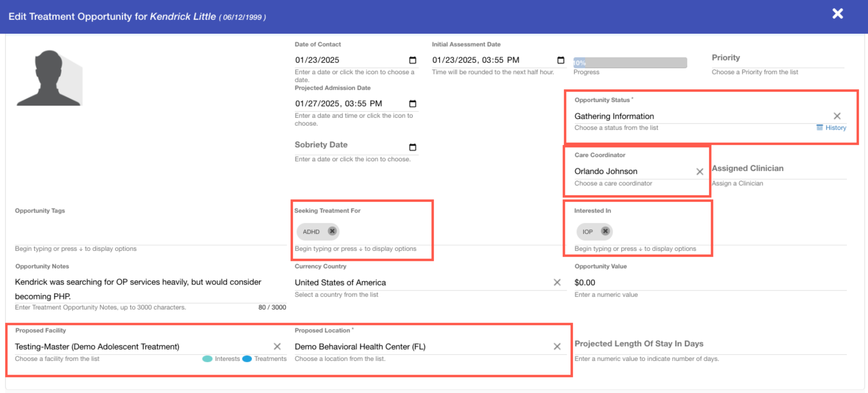Screen dimensions: 868x393
Task: Open the Sobriety Date calendar icon
Action: click(413, 147)
